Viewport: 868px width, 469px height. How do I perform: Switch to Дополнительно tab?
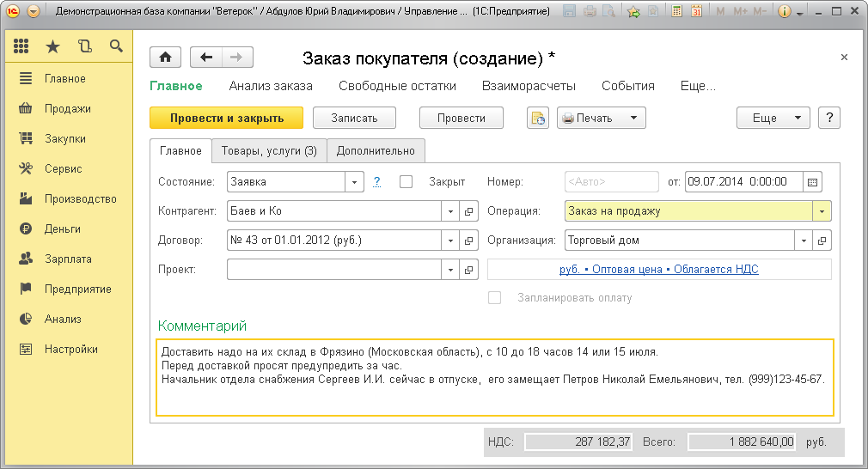[x=376, y=150]
